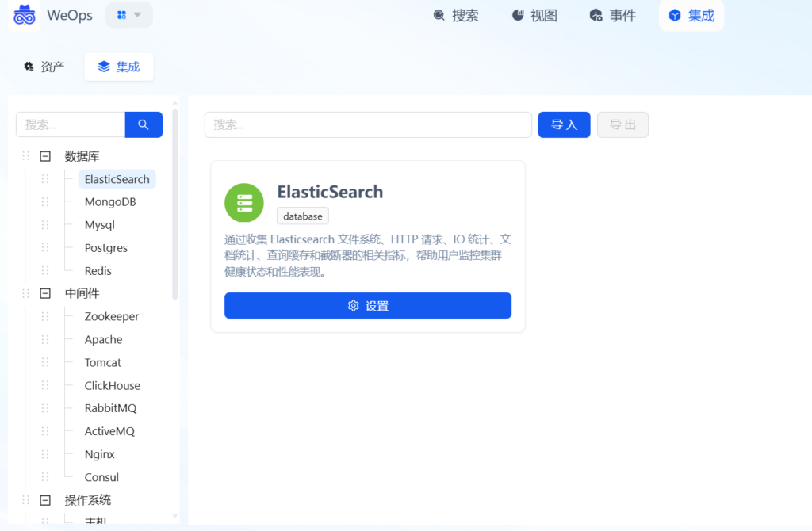812x531 pixels.
Task: Open the 搜索 top navigation item
Action: [456, 16]
